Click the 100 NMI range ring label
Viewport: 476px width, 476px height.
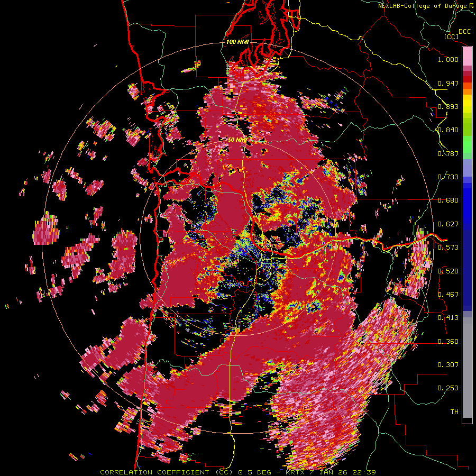[237, 42]
